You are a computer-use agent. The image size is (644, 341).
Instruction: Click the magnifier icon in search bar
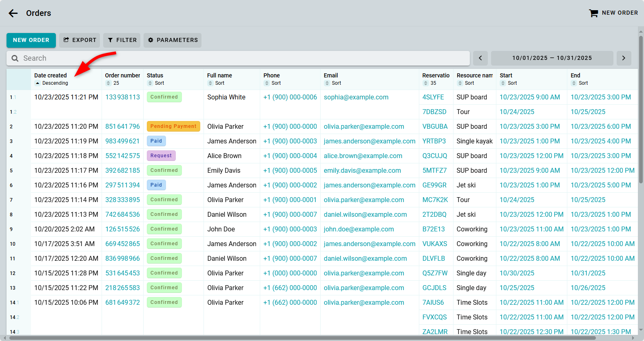15,58
